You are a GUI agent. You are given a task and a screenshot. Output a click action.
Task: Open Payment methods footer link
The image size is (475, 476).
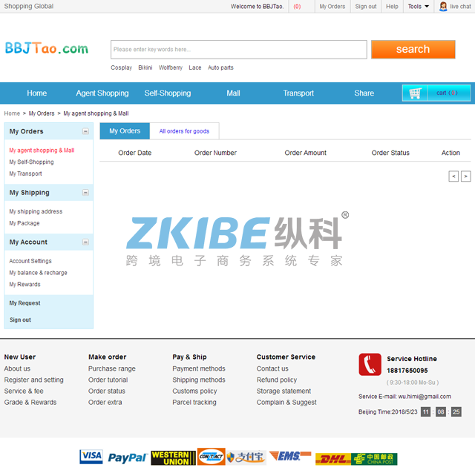pos(199,368)
